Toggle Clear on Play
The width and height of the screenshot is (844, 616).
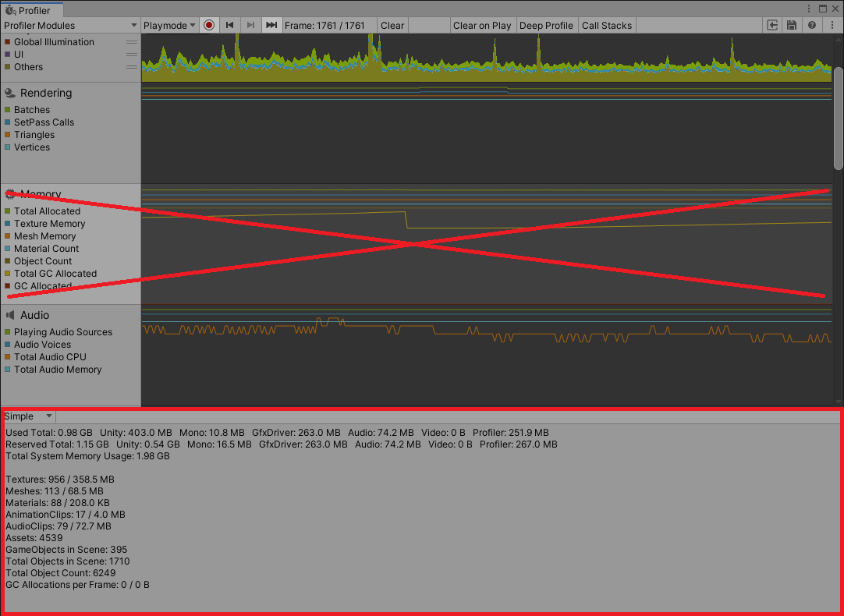tap(482, 25)
